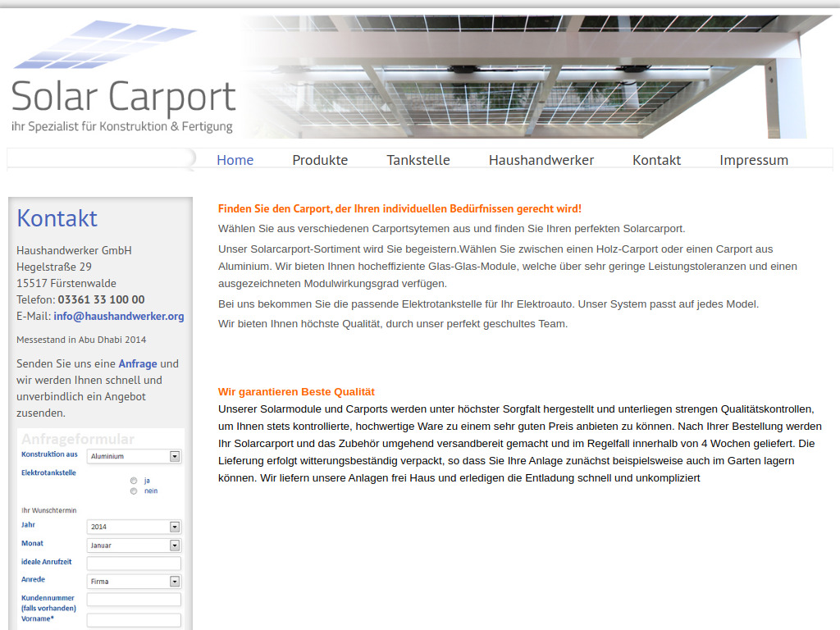Screen dimensions: 840x630
Task: Click the phone number 03361 33 100 00
Action: [101, 299]
